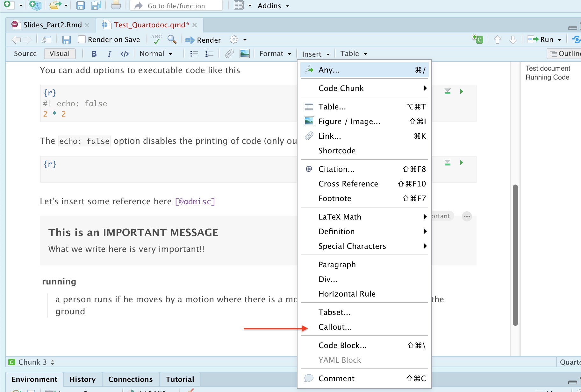Viewport: 581px width, 392px height.
Task: Click the @admisc citation reference
Action: [x=195, y=201]
